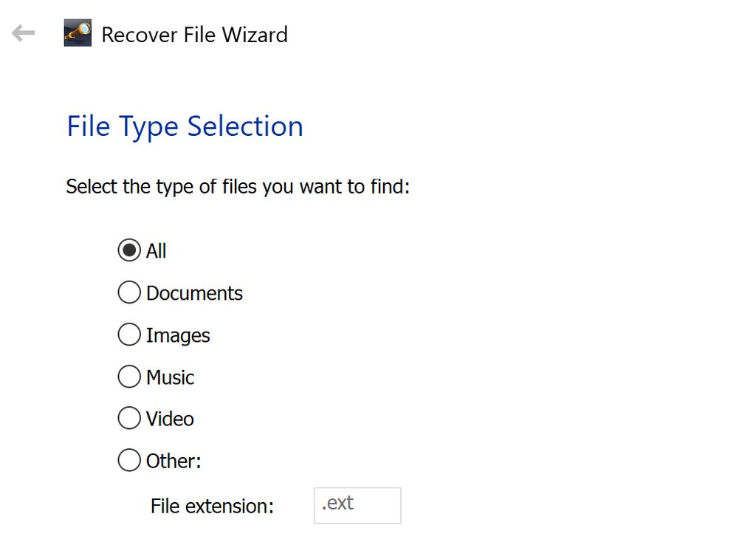Select the Video file type

(128, 418)
